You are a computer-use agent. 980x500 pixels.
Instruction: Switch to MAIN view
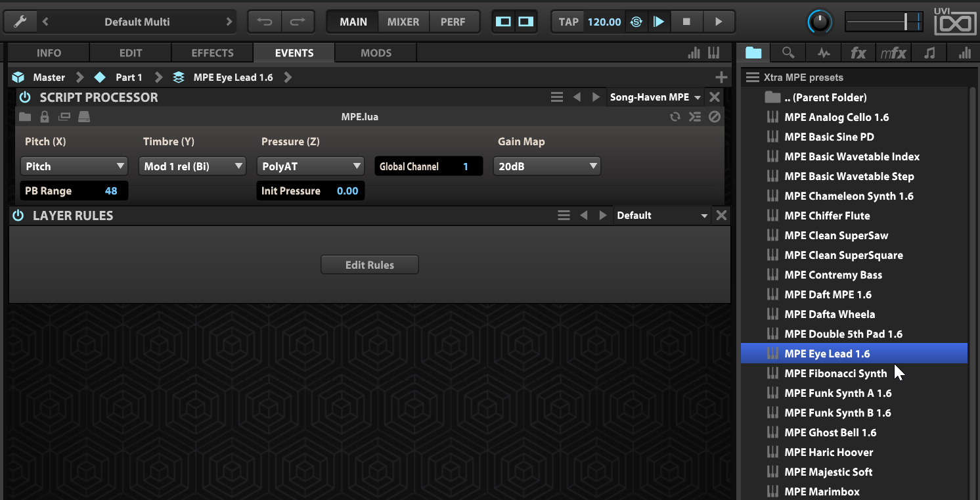pyautogui.click(x=353, y=22)
